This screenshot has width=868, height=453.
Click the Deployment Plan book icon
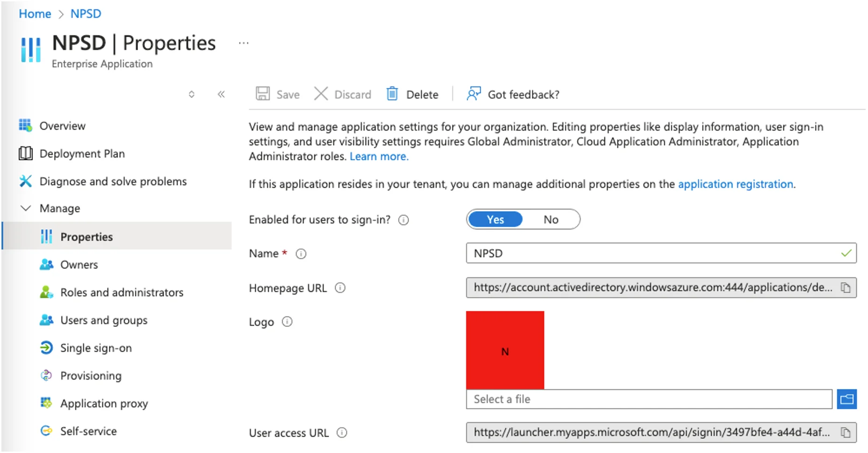tap(25, 153)
